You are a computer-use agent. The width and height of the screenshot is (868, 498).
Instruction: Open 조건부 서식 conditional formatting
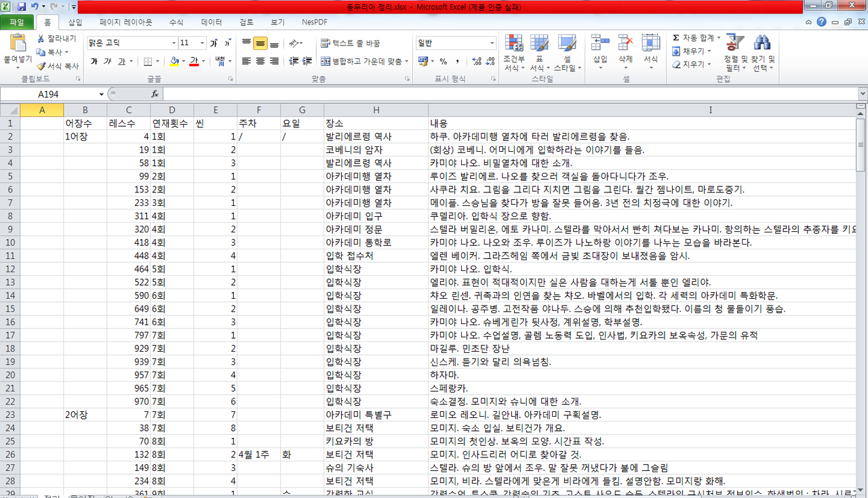click(513, 54)
